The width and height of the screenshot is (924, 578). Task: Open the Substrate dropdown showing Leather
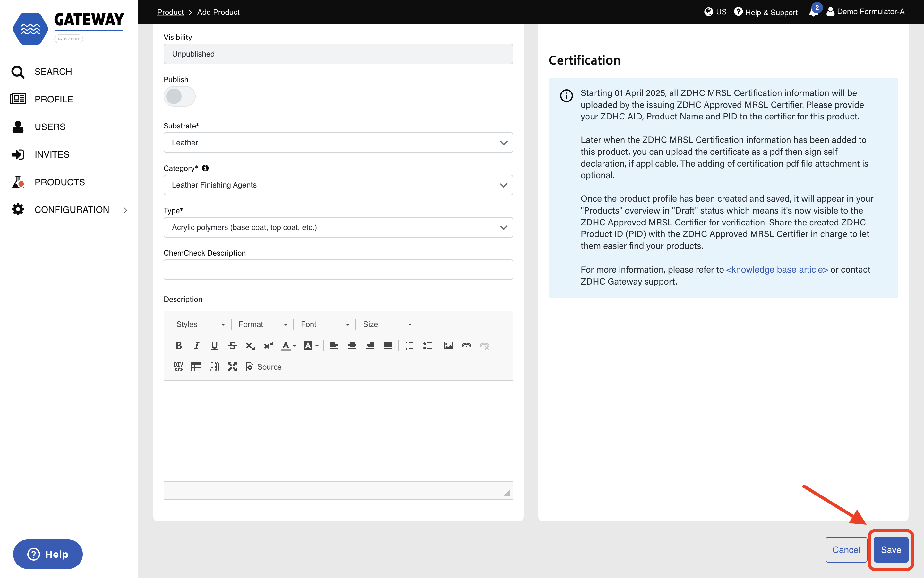pos(338,143)
